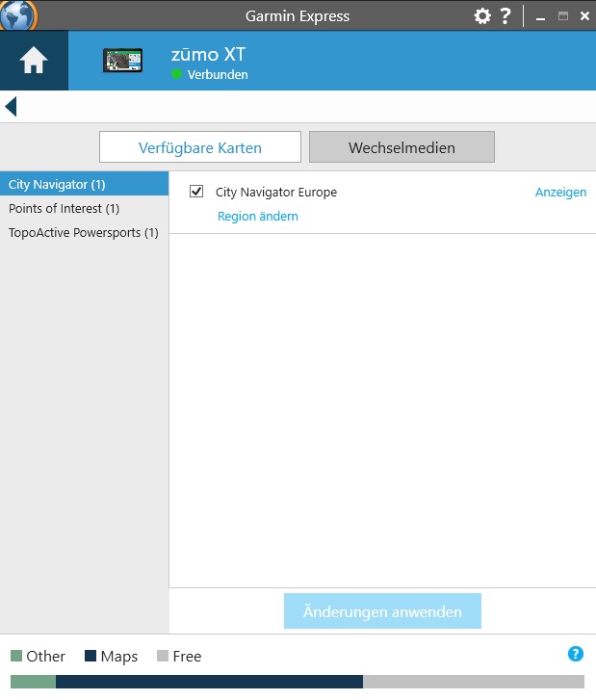Minimize the Garmin Express window

pyautogui.click(x=542, y=16)
